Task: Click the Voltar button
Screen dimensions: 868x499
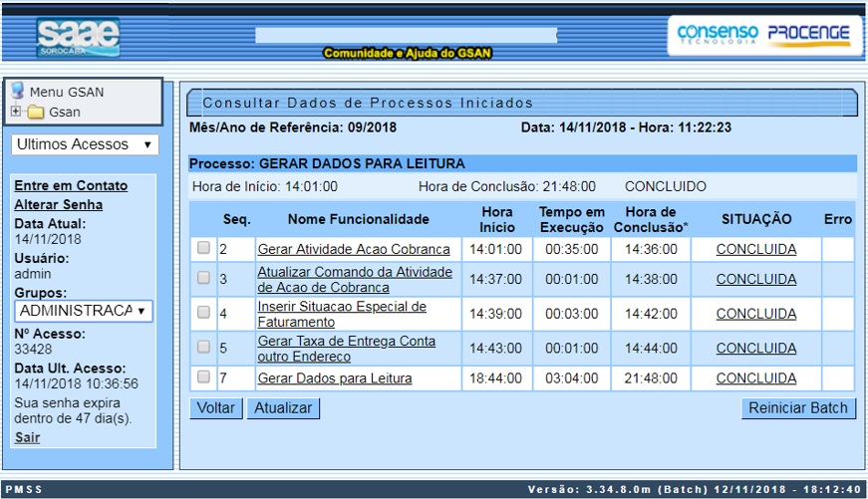Action: tap(216, 408)
